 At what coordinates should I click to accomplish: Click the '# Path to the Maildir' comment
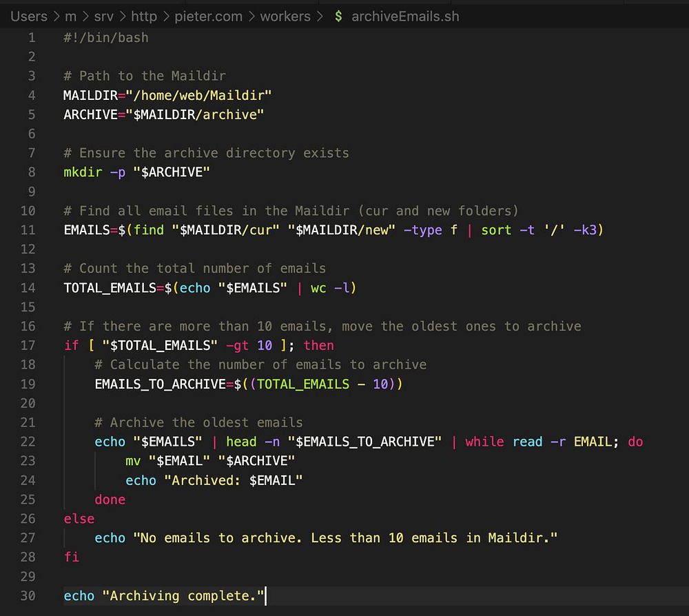[x=145, y=76]
